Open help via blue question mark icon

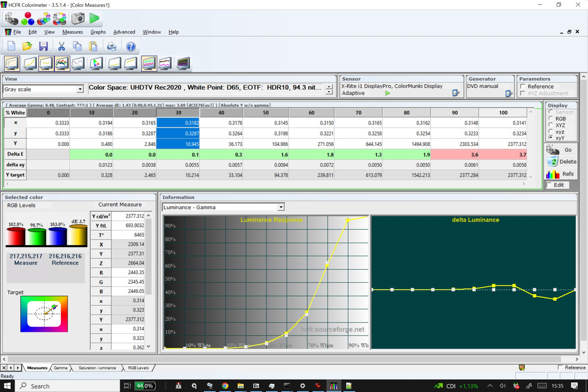pyautogui.click(x=130, y=47)
